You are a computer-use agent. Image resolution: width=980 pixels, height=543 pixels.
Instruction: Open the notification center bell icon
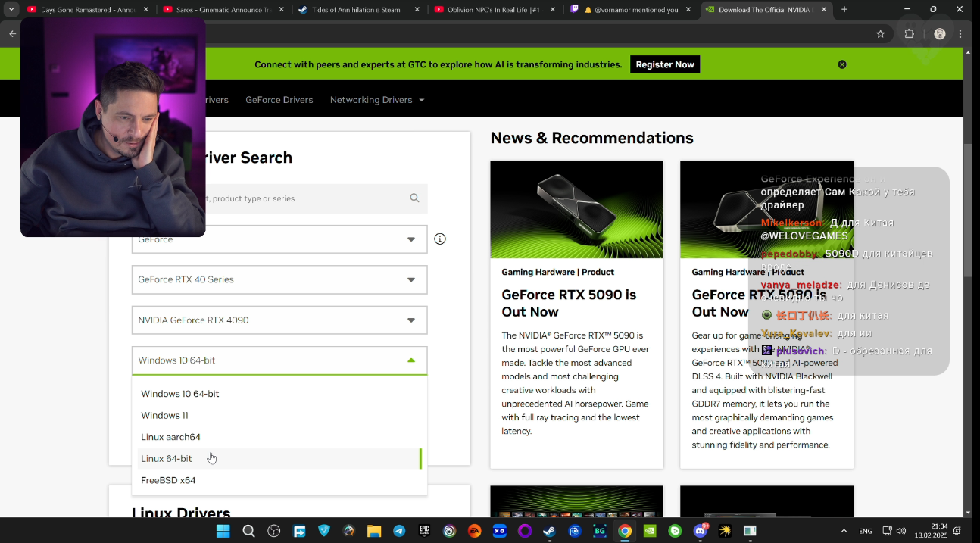tap(957, 531)
